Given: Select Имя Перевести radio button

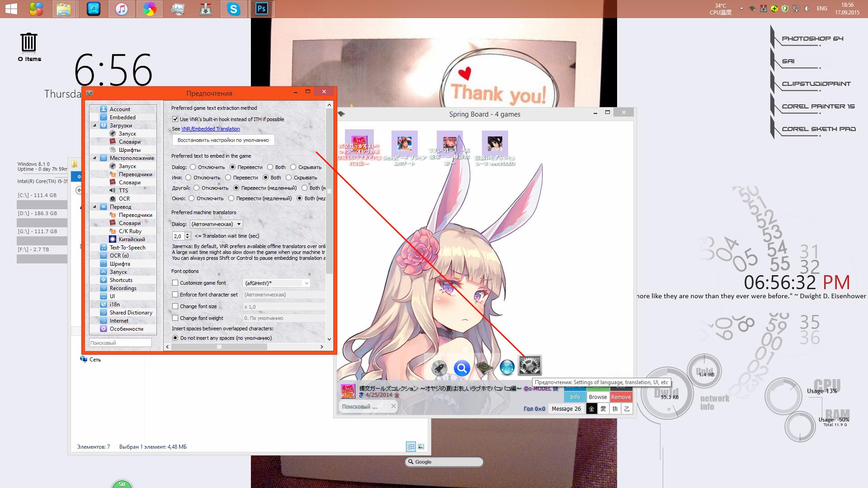Looking at the screenshot, I should tap(228, 178).
